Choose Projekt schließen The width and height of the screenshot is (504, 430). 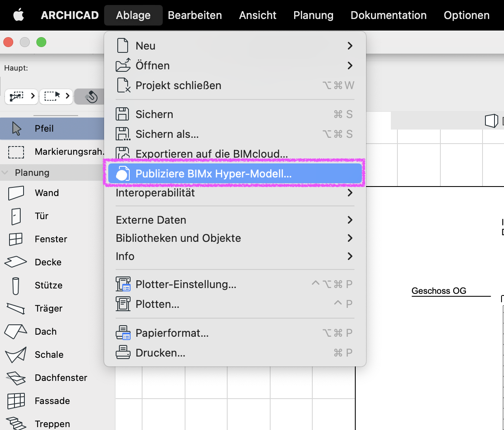pyautogui.click(x=235, y=85)
